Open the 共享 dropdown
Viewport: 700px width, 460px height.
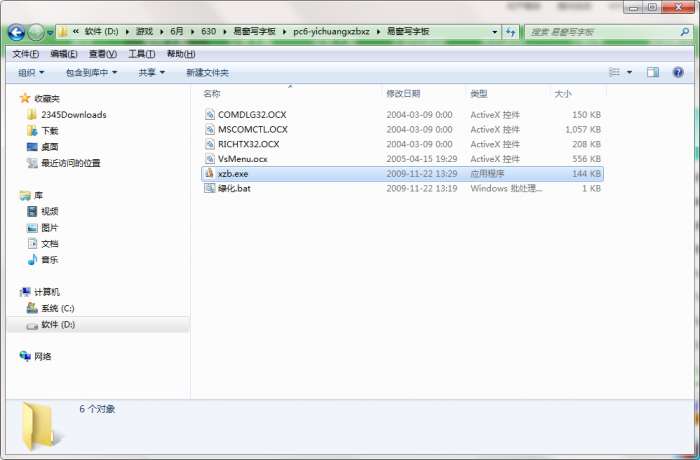[x=152, y=72]
